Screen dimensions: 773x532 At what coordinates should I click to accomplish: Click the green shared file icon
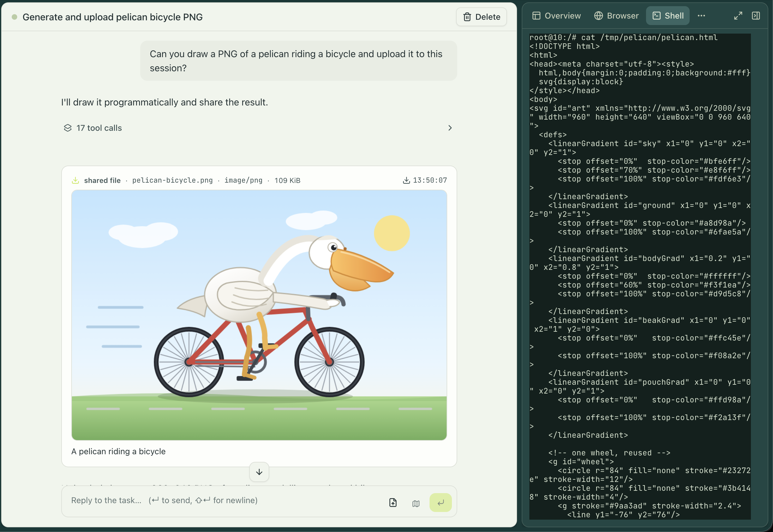point(75,180)
